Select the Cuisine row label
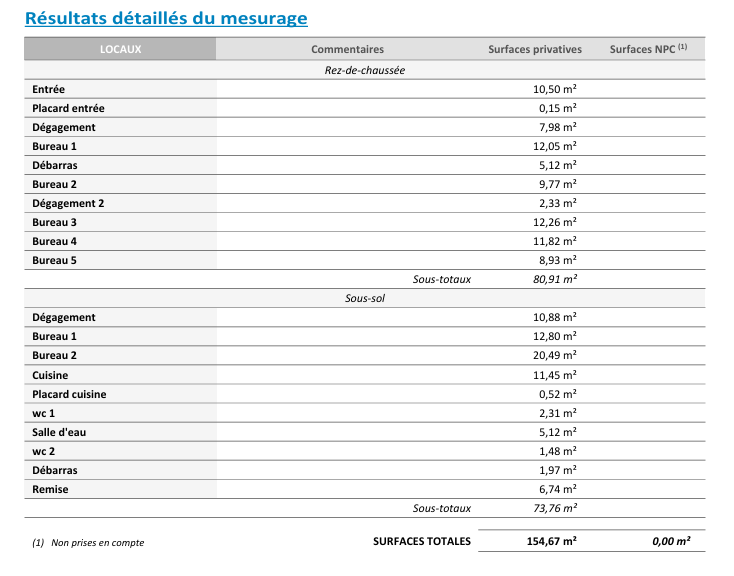Image resolution: width=734 pixels, height=576 pixels. (x=50, y=375)
